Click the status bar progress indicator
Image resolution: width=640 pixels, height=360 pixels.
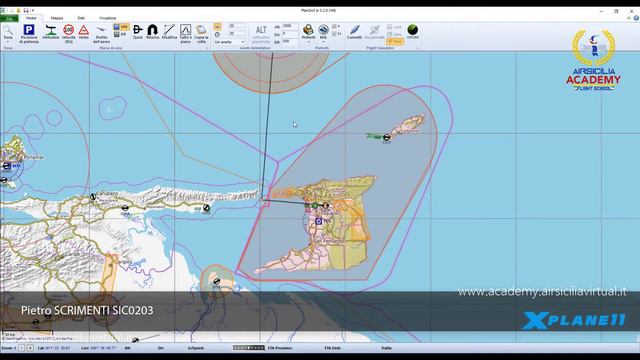(249, 348)
